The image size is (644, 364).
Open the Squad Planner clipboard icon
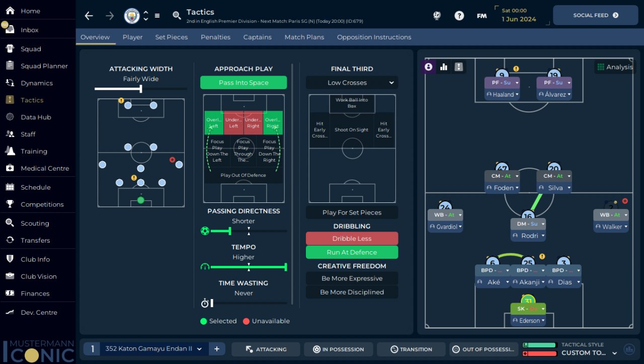click(x=10, y=65)
